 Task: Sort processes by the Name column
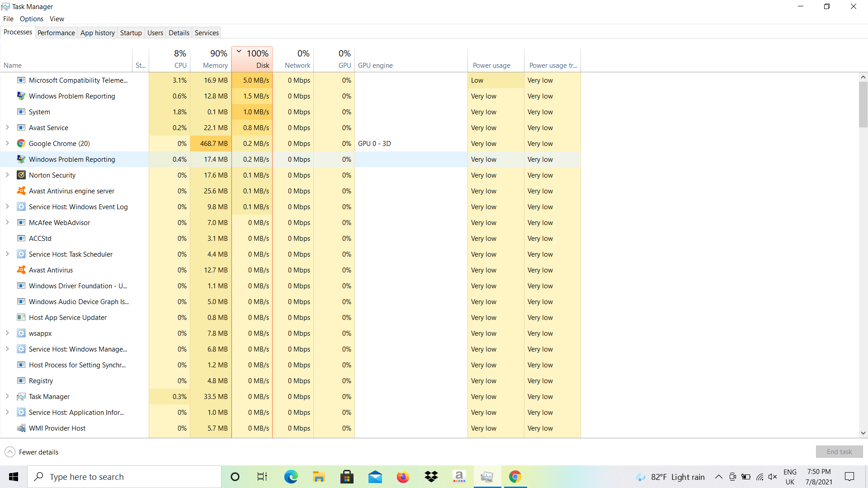pos(66,59)
